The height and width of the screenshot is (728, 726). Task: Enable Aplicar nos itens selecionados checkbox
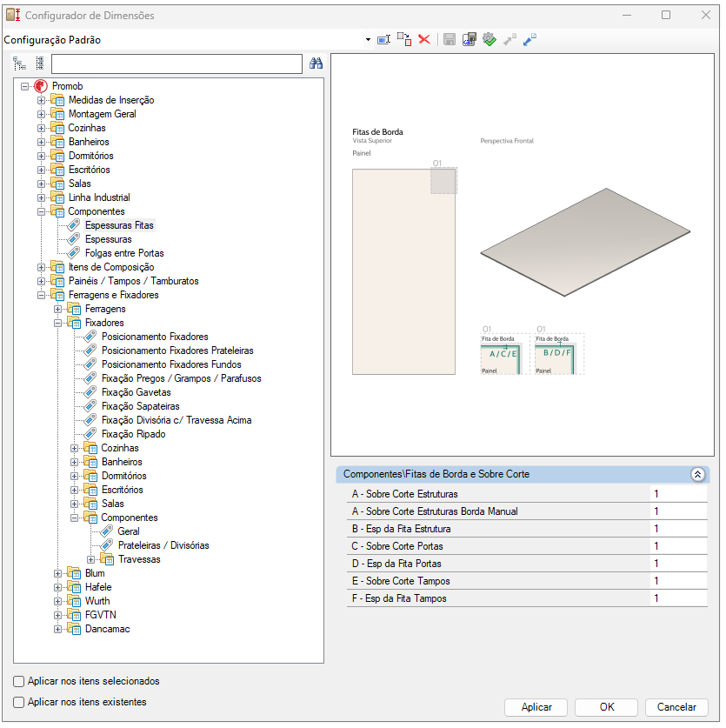point(19,682)
